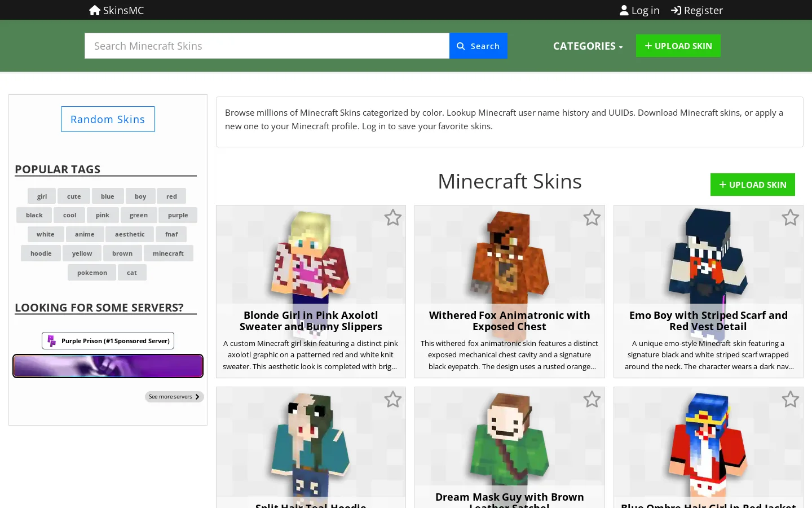The image size is (812, 508).
Task: Star the Dream Mask Guy skin
Action: 592,399
